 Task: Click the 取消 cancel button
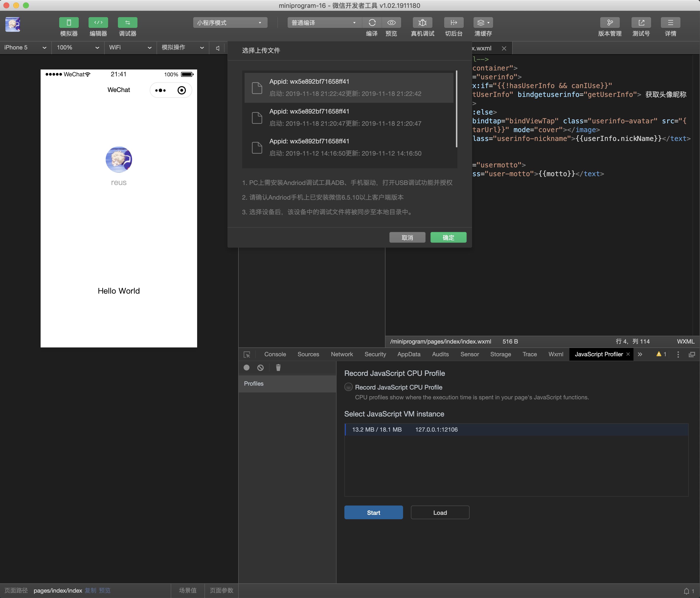point(407,238)
